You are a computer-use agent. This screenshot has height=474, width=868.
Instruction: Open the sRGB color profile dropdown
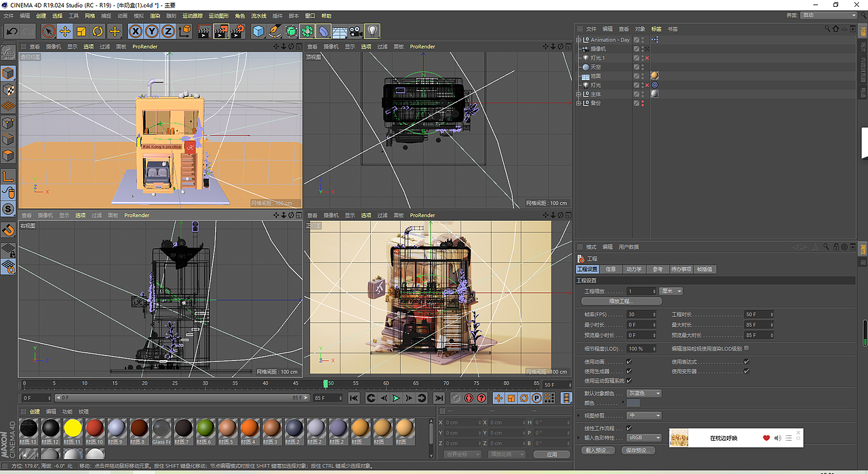[x=644, y=438]
